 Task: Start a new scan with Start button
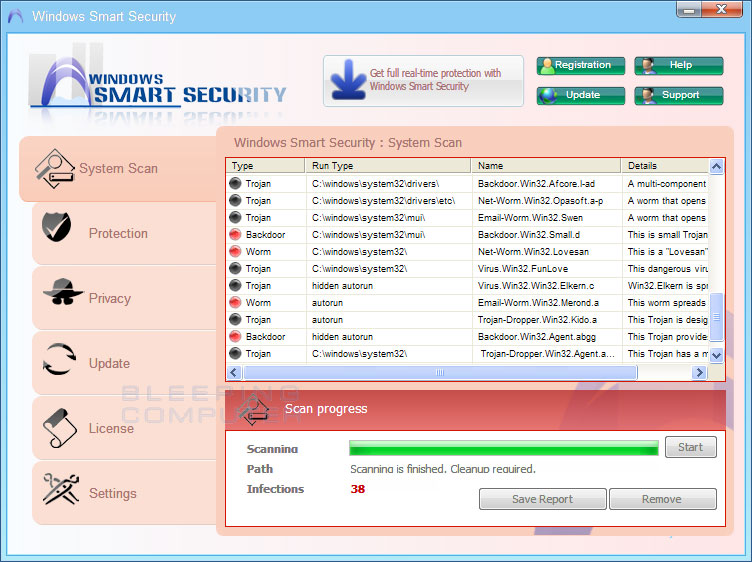coord(690,447)
